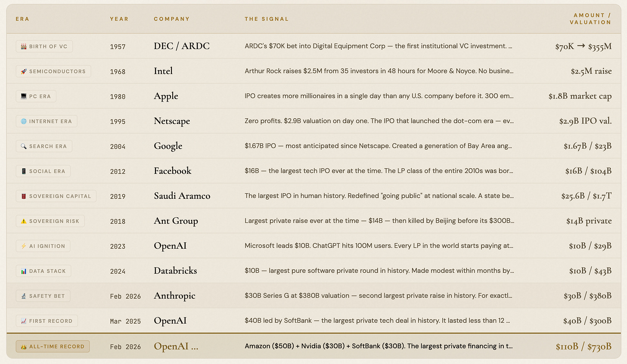Click the $40B / $300B amount
627x364 pixels.
(x=588, y=321)
